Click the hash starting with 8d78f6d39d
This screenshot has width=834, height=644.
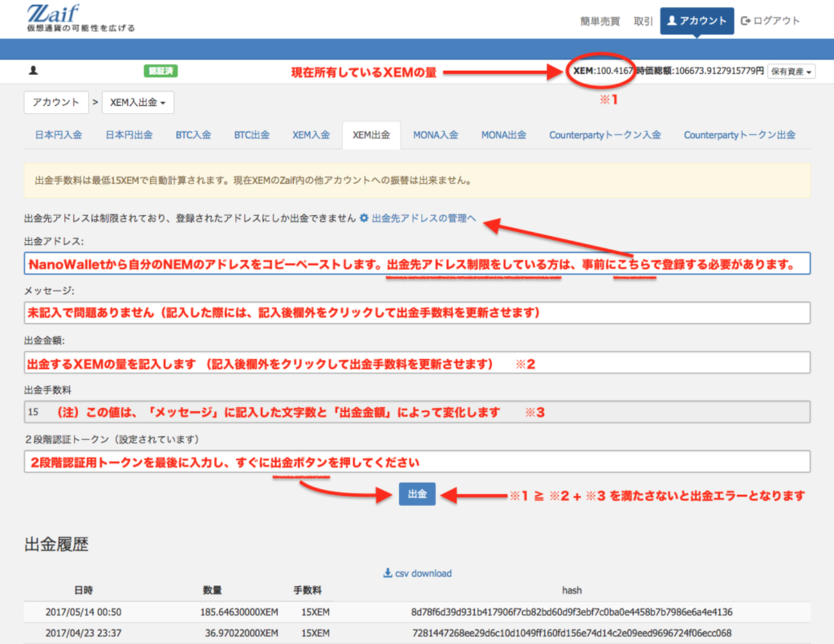click(572, 612)
